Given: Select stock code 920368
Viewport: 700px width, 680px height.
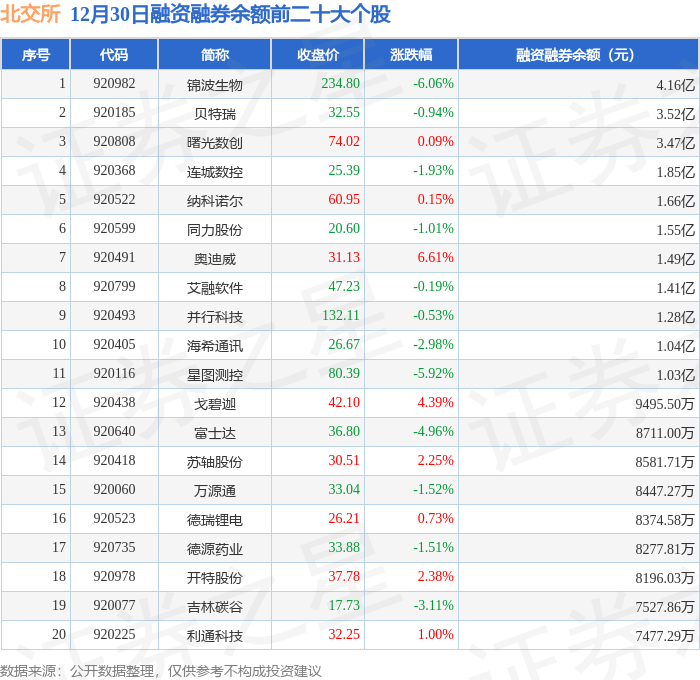Looking at the screenshot, I should click(114, 171).
